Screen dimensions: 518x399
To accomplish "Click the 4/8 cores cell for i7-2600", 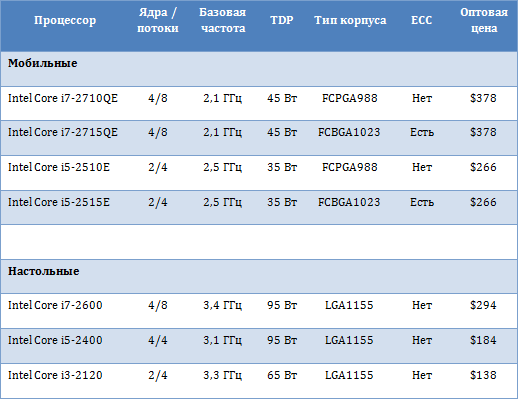I will point(158,305).
